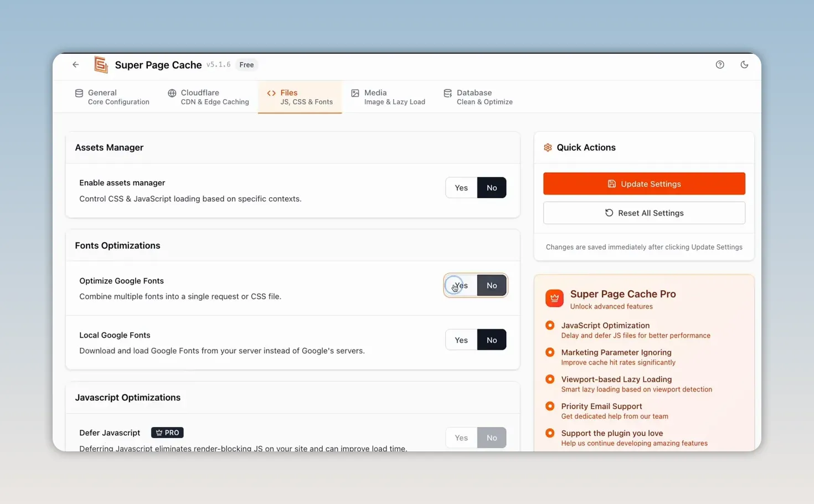Image resolution: width=814 pixels, height=504 pixels.
Task: Click the Assets Manager section heading
Action: point(109,147)
